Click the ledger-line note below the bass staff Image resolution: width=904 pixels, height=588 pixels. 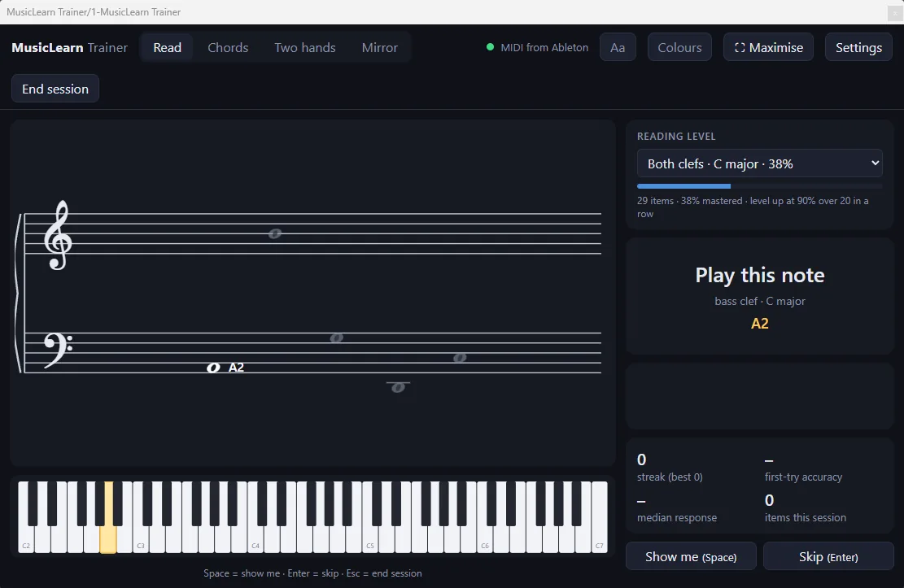(398, 387)
